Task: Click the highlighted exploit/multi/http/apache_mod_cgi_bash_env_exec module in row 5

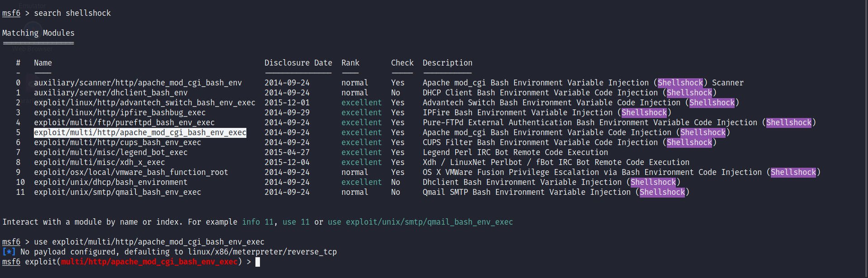Action: 140,132
